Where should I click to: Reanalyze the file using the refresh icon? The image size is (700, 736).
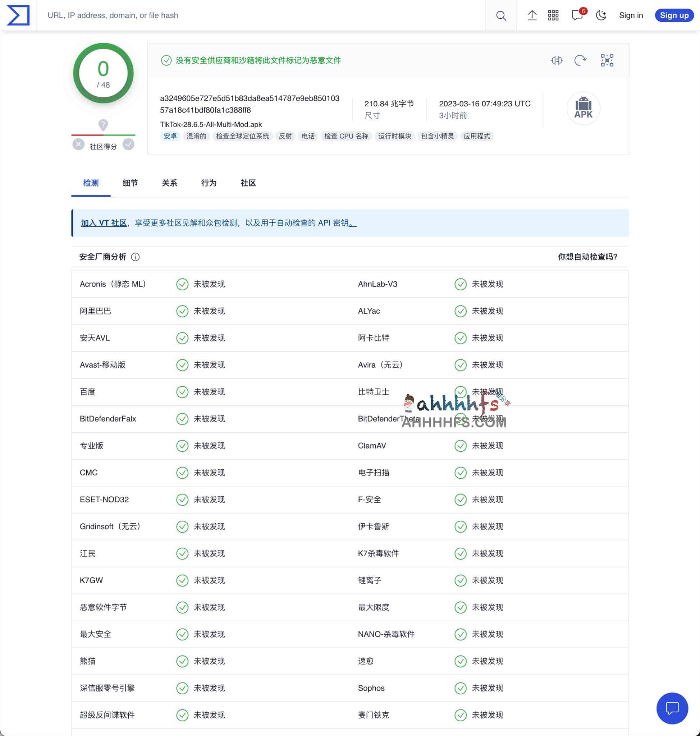581,60
